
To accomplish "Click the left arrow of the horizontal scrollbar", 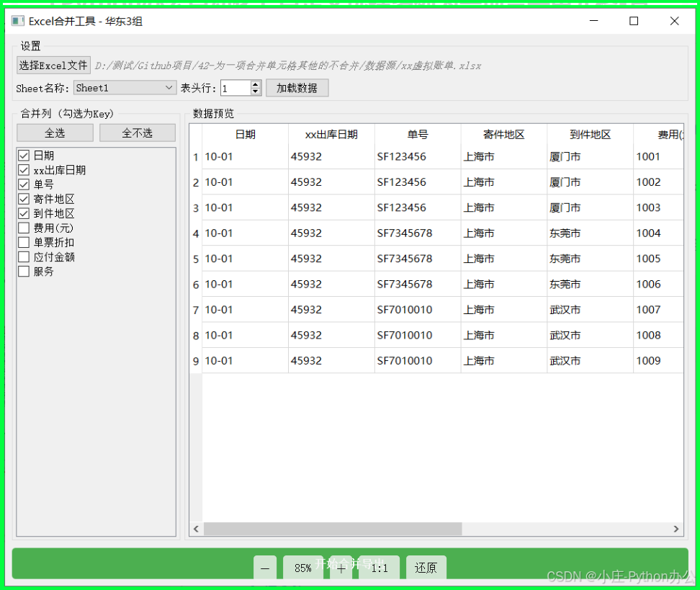I will click(195, 529).
